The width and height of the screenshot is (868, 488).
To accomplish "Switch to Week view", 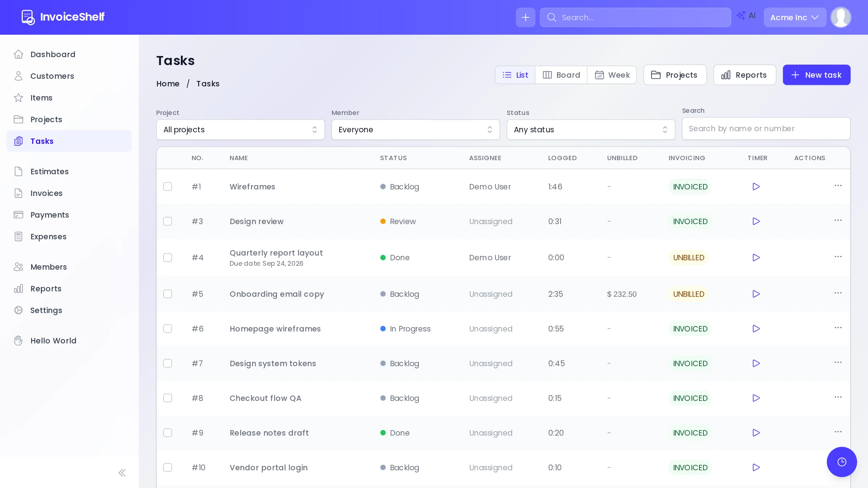I will point(612,75).
